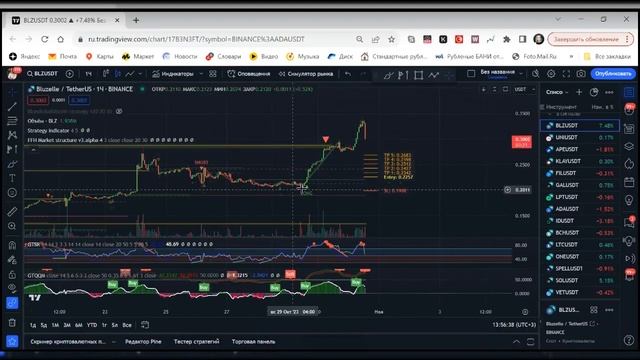The height and width of the screenshot is (360, 640).
Task: Toggle visibility eye of hidden indicator row
Action: (119, 111)
